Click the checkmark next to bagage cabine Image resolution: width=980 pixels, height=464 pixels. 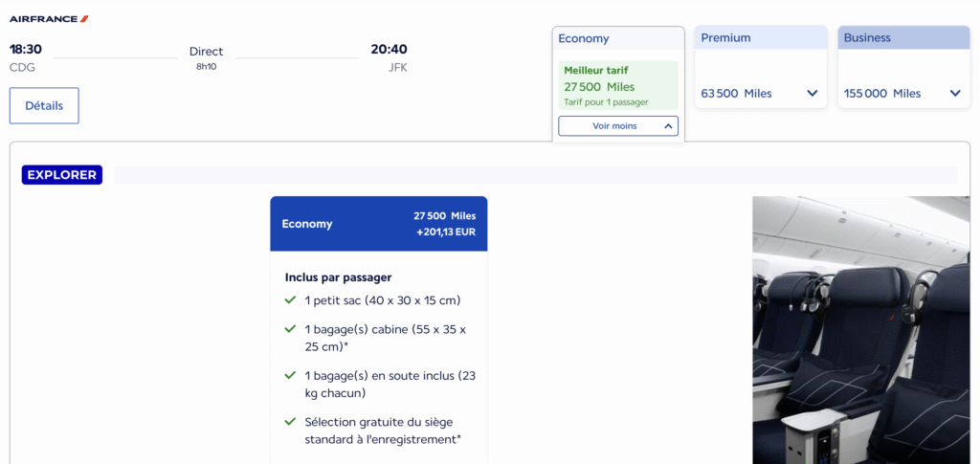[x=290, y=328]
